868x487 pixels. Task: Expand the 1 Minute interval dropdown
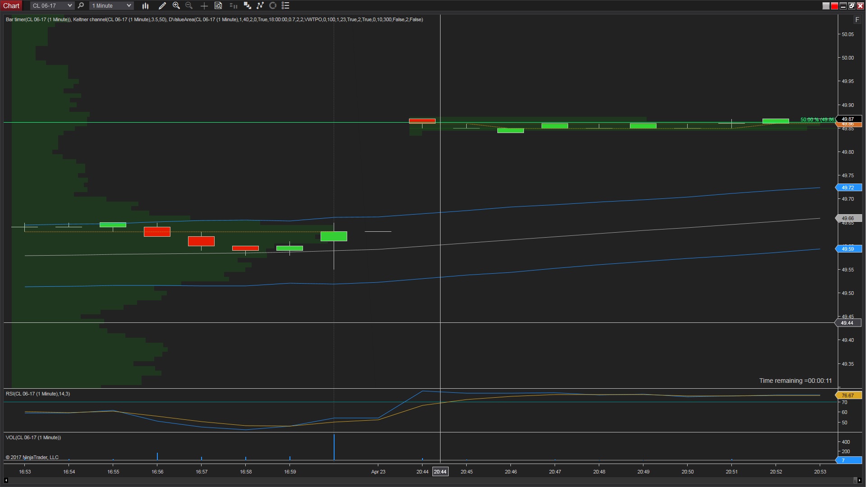click(x=129, y=6)
